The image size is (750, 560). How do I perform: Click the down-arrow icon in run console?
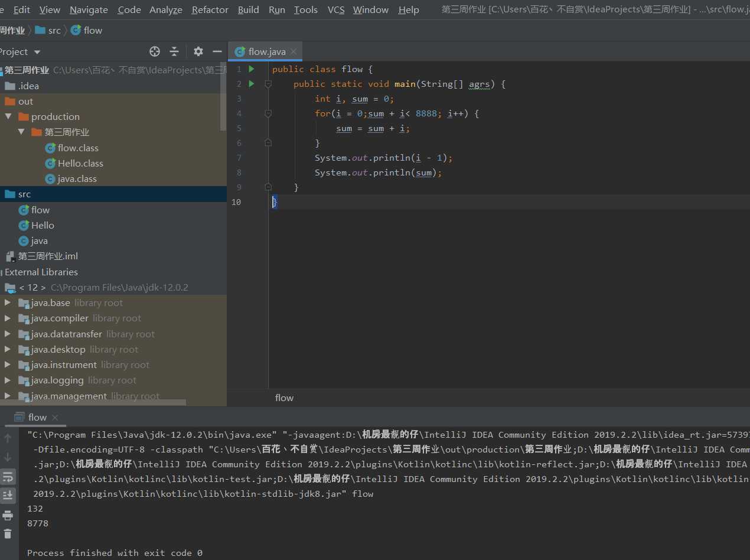pos(8,457)
